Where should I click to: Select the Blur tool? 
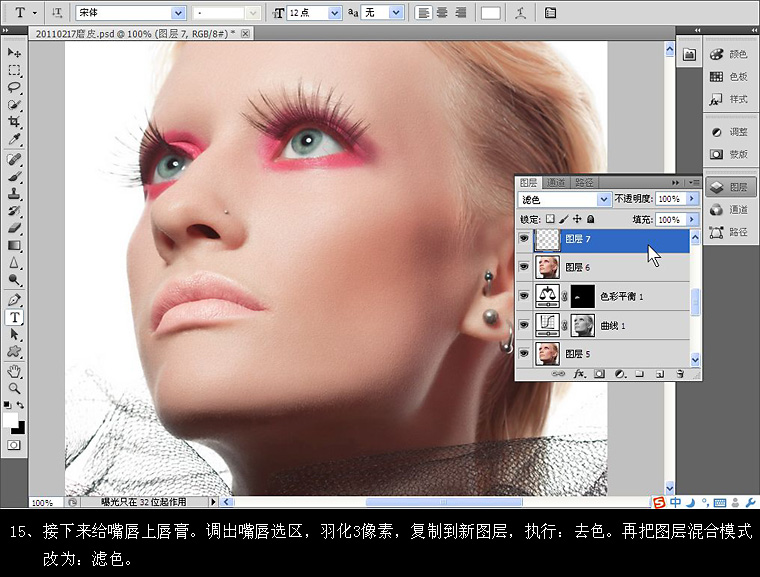tap(14, 263)
